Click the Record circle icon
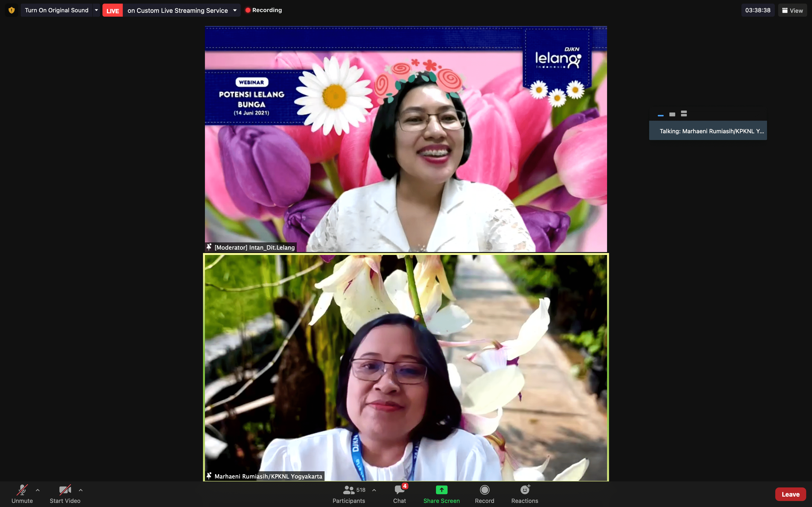The width and height of the screenshot is (812, 507). (x=484, y=490)
